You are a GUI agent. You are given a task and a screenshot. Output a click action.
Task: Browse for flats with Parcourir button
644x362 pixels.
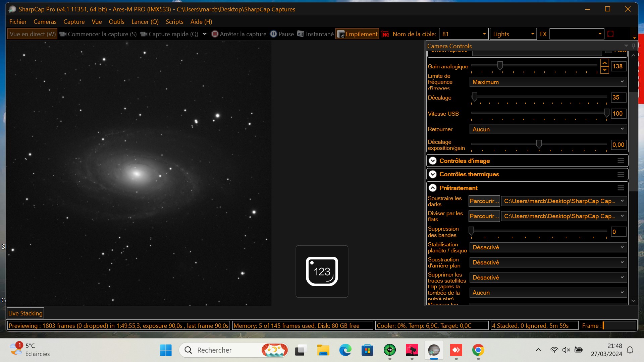click(484, 216)
